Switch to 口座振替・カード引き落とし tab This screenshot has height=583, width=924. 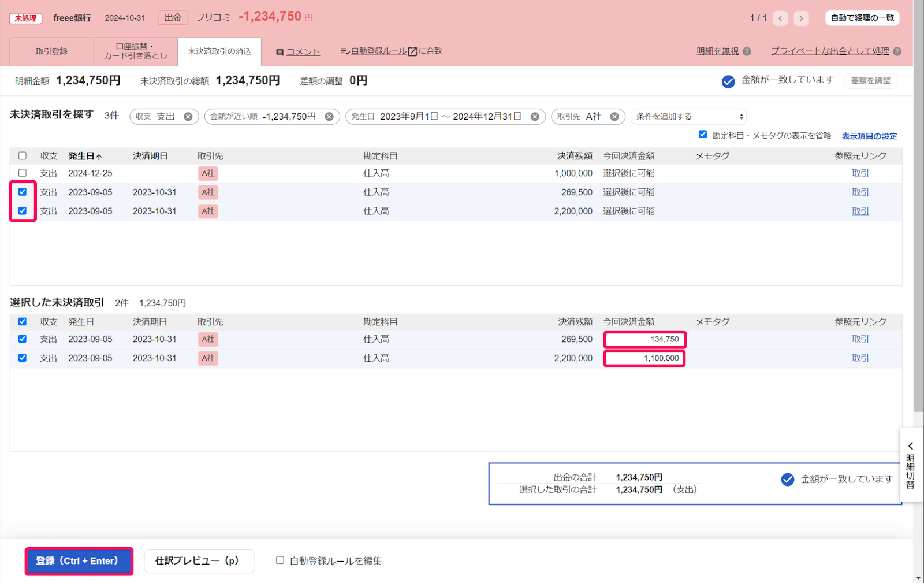[x=136, y=51]
